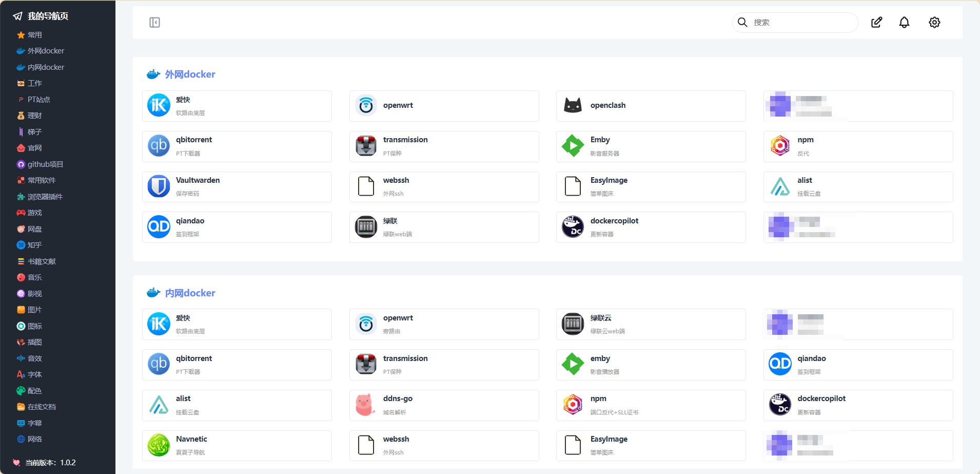Screen dimensions: 980x474
Task: Click the Vaultwarden shield icon
Action: (159, 186)
